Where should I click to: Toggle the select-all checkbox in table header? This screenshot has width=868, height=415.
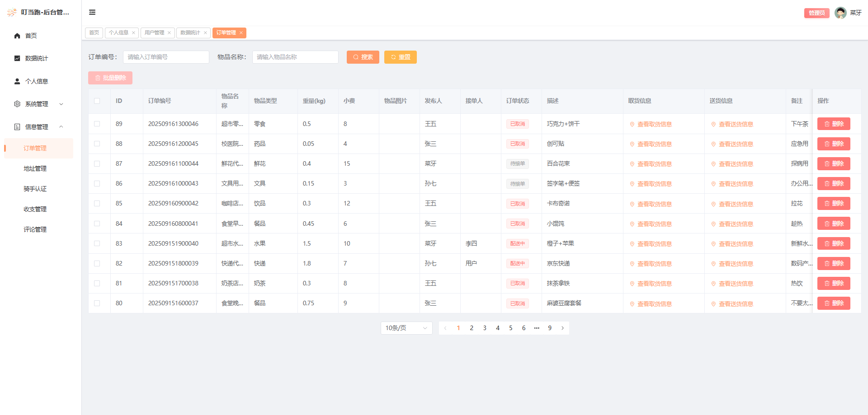click(98, 101)
